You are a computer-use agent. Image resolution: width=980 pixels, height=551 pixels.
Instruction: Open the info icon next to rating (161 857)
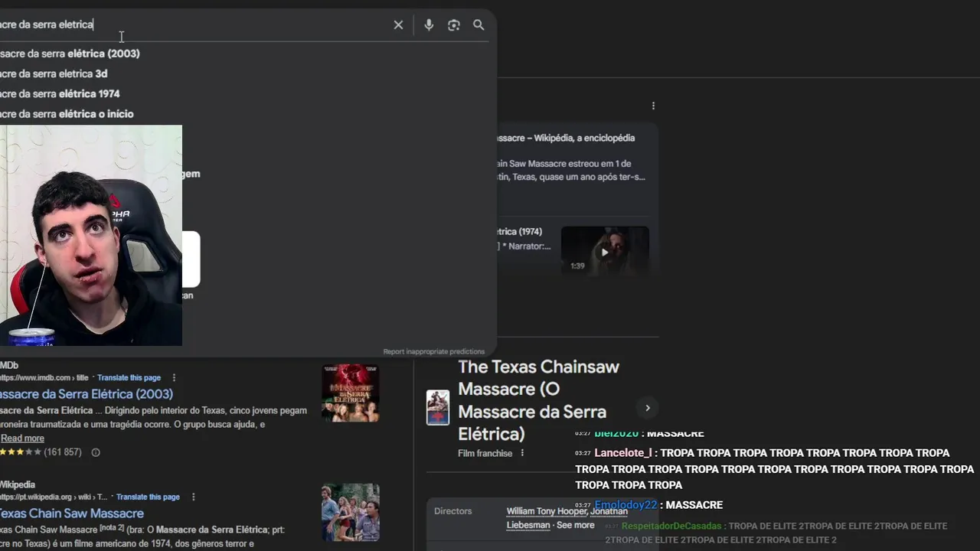(96, 452)
